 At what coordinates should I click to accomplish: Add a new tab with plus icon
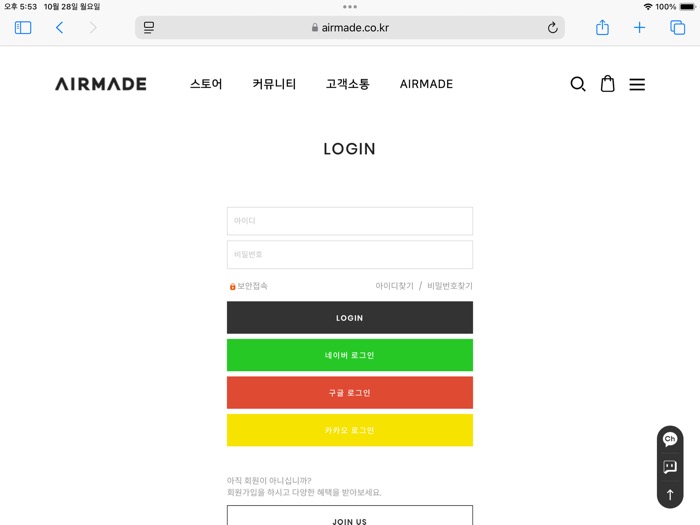click(x=639, y=28)
